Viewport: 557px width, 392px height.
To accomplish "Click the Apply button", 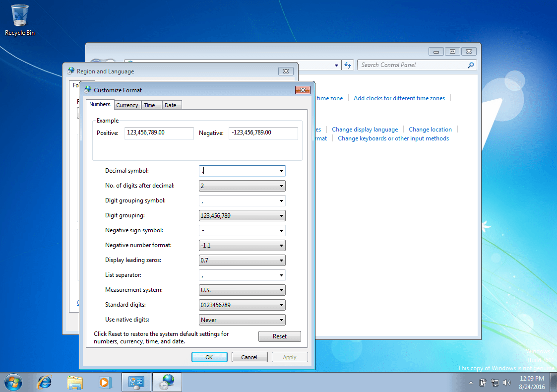I will point(290,357).
